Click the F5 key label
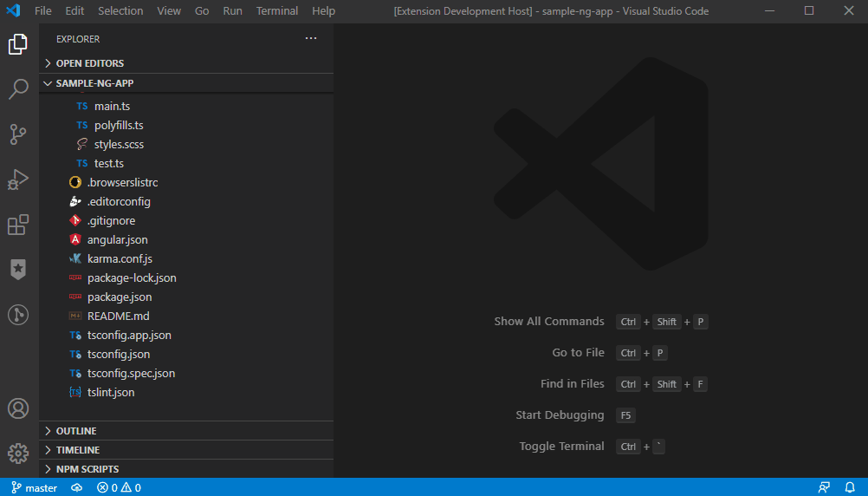The width and height of the screenshot is (868, 496). pyautogui.click(x=625, y=415)
